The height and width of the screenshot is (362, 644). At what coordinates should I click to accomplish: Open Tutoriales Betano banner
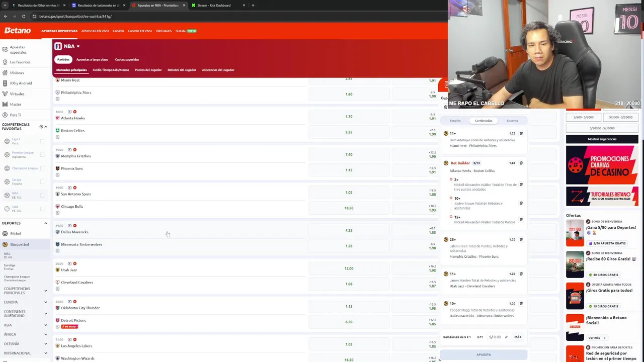[602, 197]
